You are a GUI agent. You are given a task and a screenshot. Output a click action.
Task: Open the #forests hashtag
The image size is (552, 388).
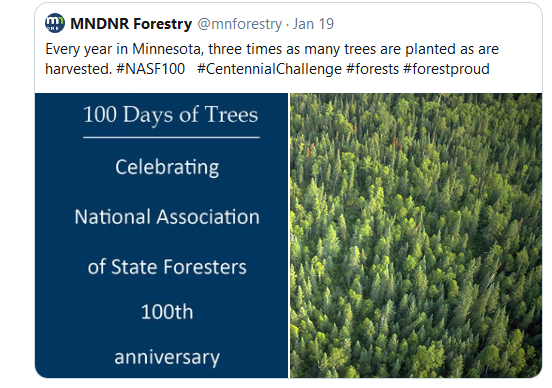pyautogui.click(x=372, y=69)
